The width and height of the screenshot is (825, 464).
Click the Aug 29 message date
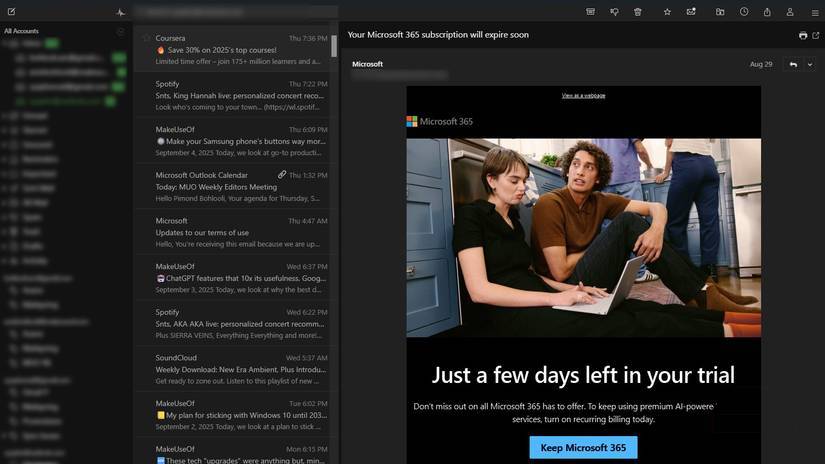761,64
